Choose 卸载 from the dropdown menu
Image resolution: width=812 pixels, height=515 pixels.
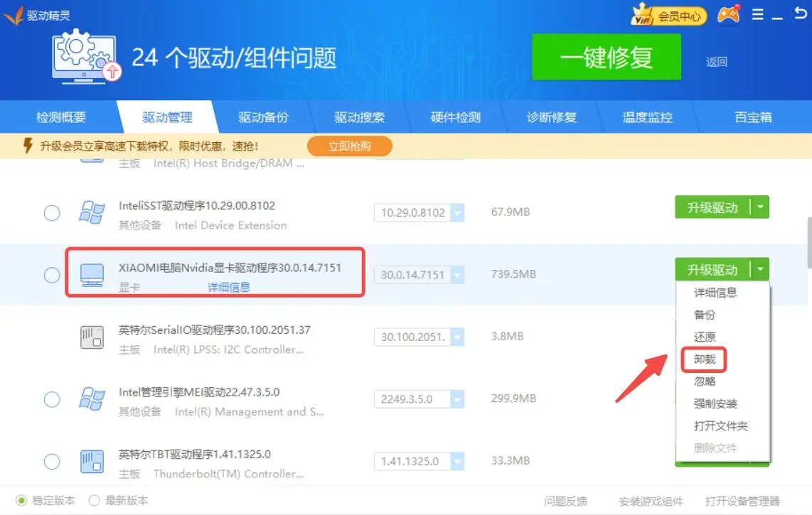click(705, 359)
